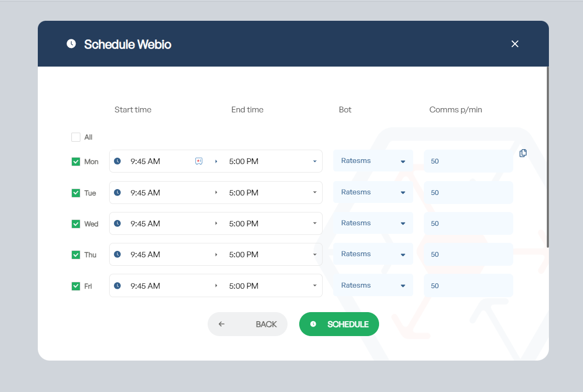Click Thu Comms p/min field showing 50

(469, 254)
